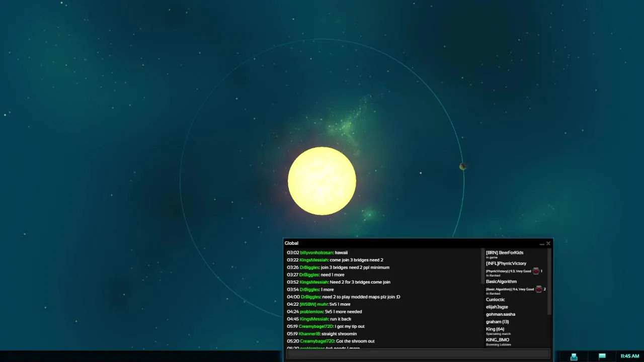Click KingsMessiah name at 03:22 message
The image size is (644, 362).
point(314,260)
